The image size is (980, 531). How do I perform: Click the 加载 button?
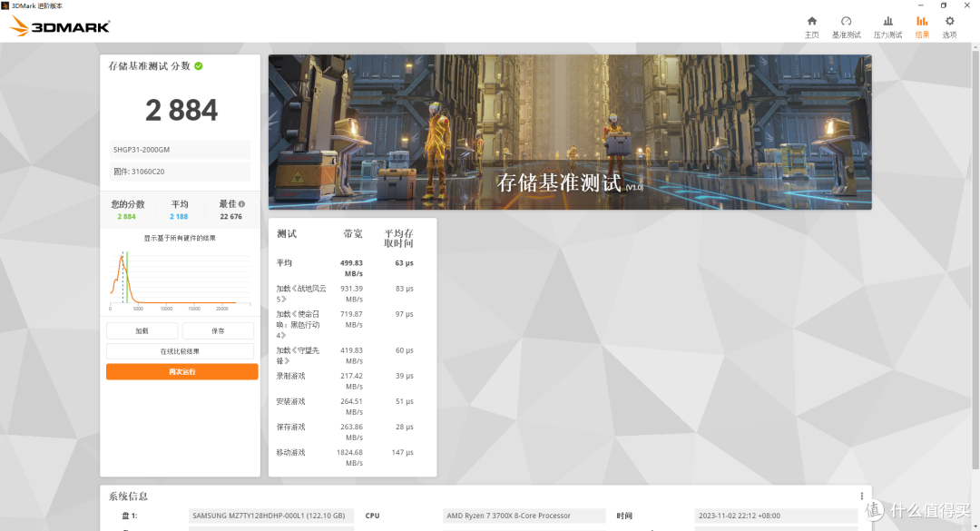(142, 330)
